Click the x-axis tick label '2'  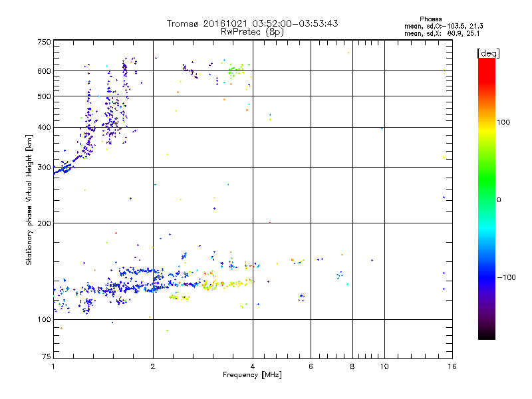pyautogui.click(x=153, y=366)
